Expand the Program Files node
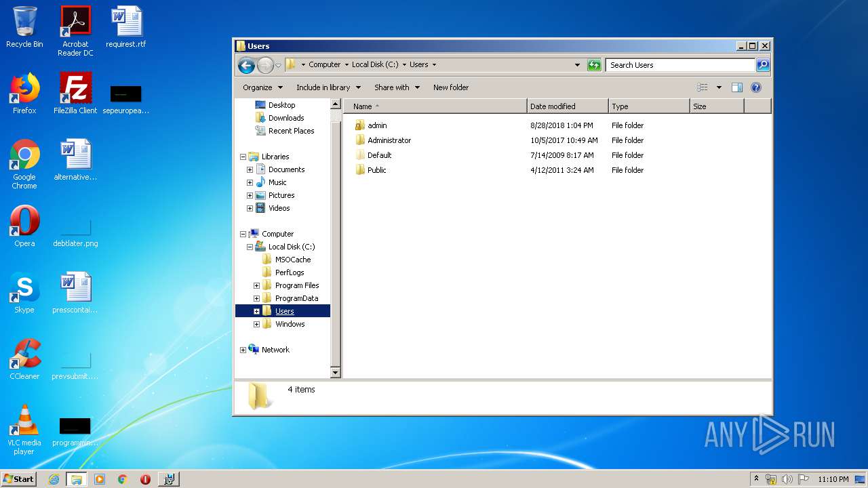Viewport: 868px width, 488px height. point(256,285)
